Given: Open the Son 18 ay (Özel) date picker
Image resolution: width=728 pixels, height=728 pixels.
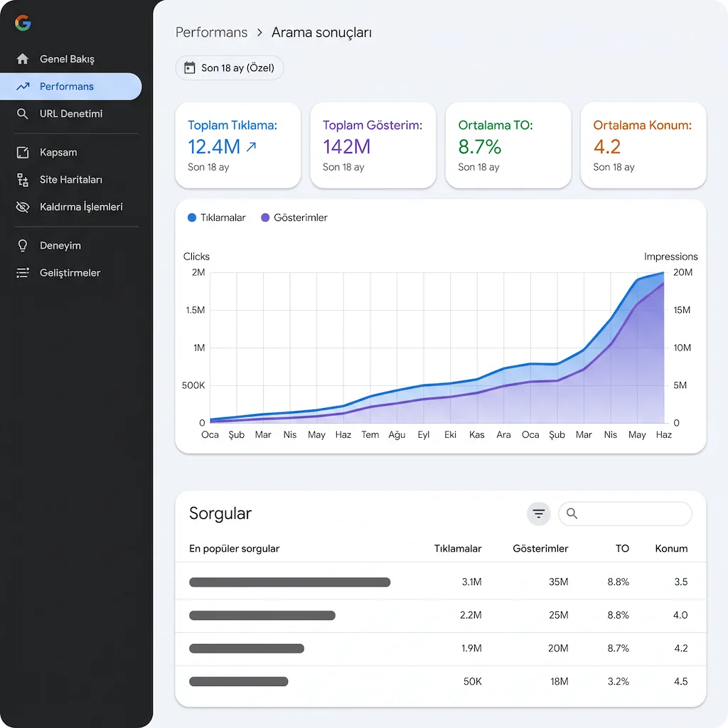Looking at the screenshot, I should point(230,68).
